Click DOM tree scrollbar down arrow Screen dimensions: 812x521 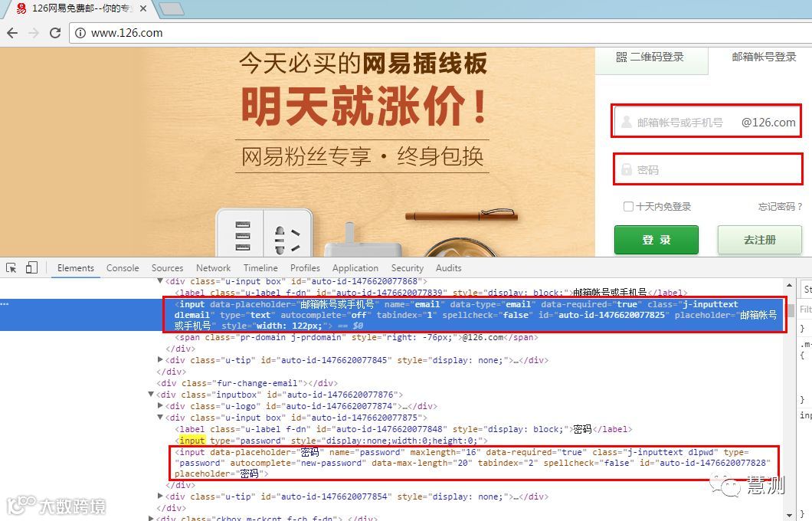(790, 516)
